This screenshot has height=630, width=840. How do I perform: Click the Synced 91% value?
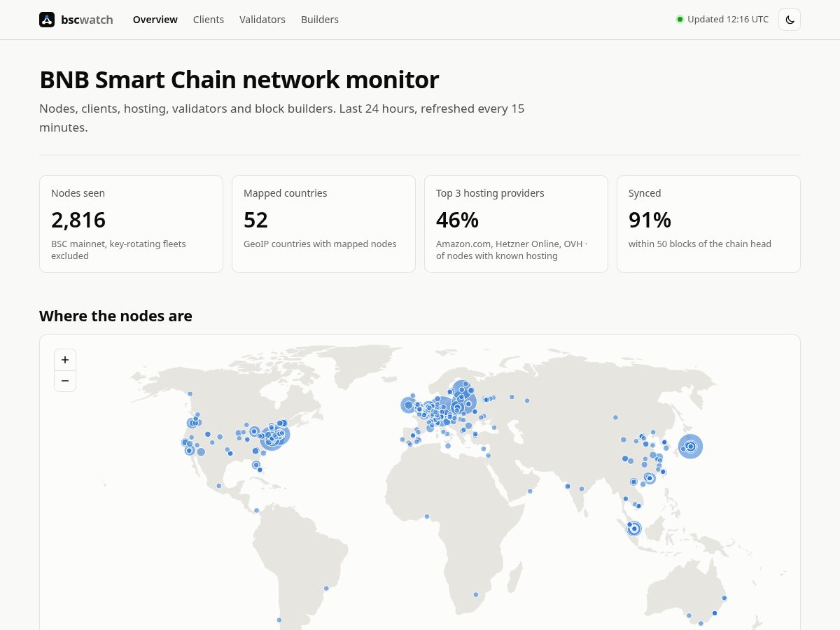650,220
